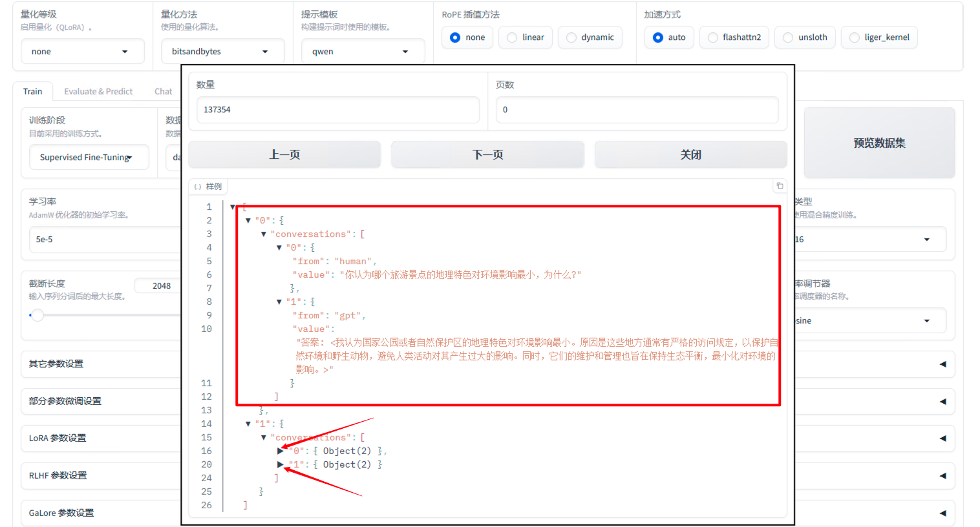The width and height of the screenshot is (980, 527).
Task: Expand the collapsed Object(2) on line 20
Action: [280, 464]
